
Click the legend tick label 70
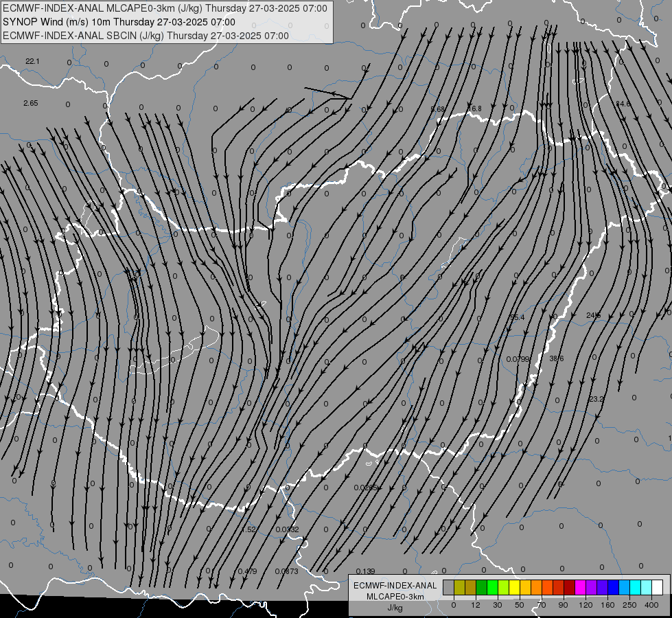542,605
